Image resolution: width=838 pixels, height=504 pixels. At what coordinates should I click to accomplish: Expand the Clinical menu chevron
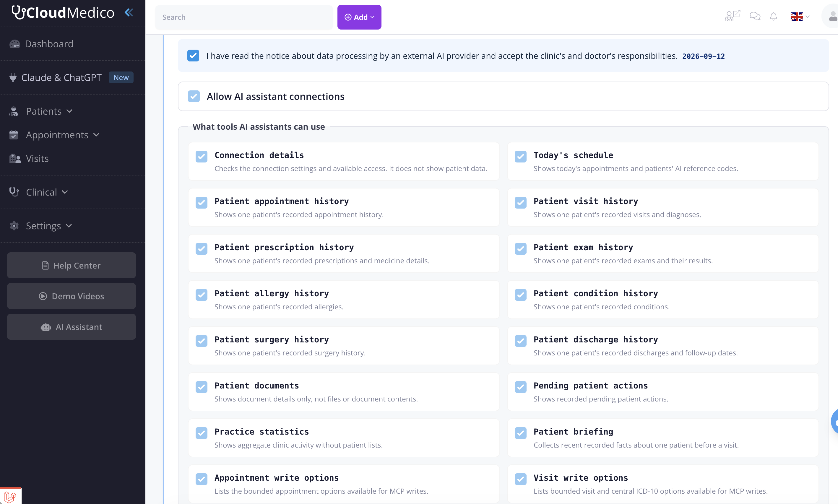pyautogui.click(x=65, y=192)
